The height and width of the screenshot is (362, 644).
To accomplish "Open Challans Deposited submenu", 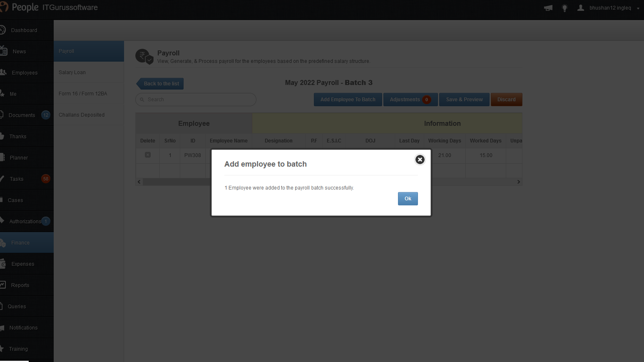I will click(x=89, y=115).
